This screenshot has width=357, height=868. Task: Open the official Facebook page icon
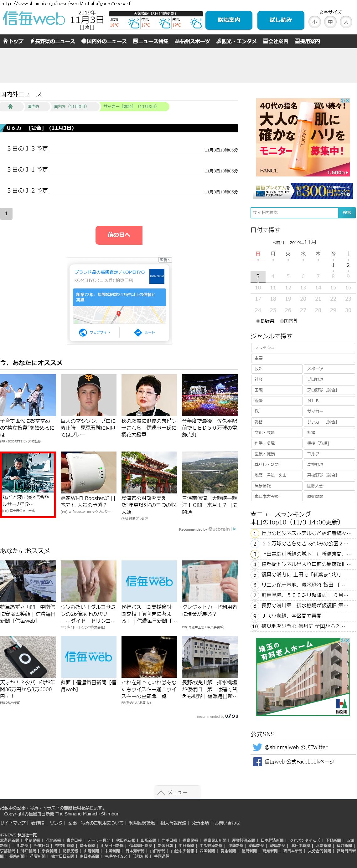[257, 762]
